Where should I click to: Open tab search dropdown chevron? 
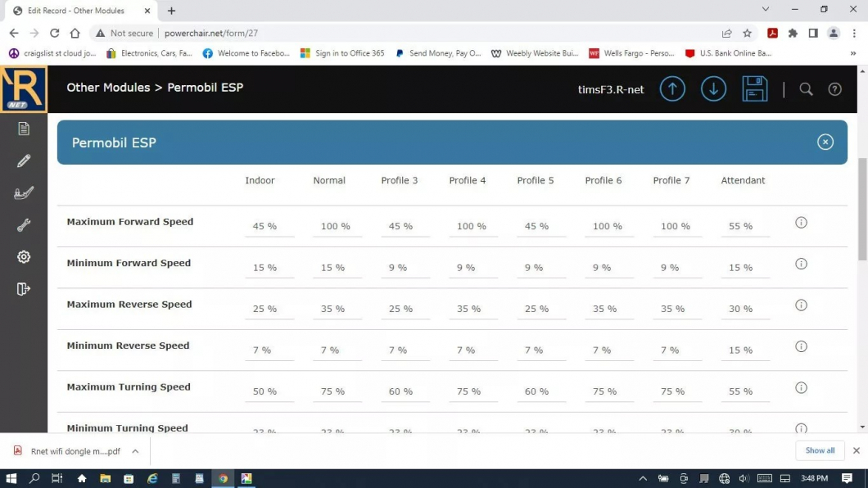coord(765,9)
